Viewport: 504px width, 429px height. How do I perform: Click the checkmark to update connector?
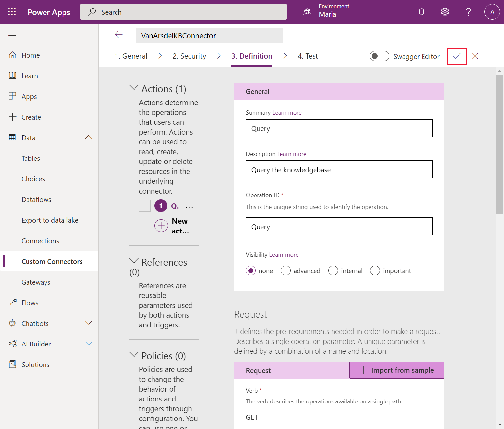point(457,56)
